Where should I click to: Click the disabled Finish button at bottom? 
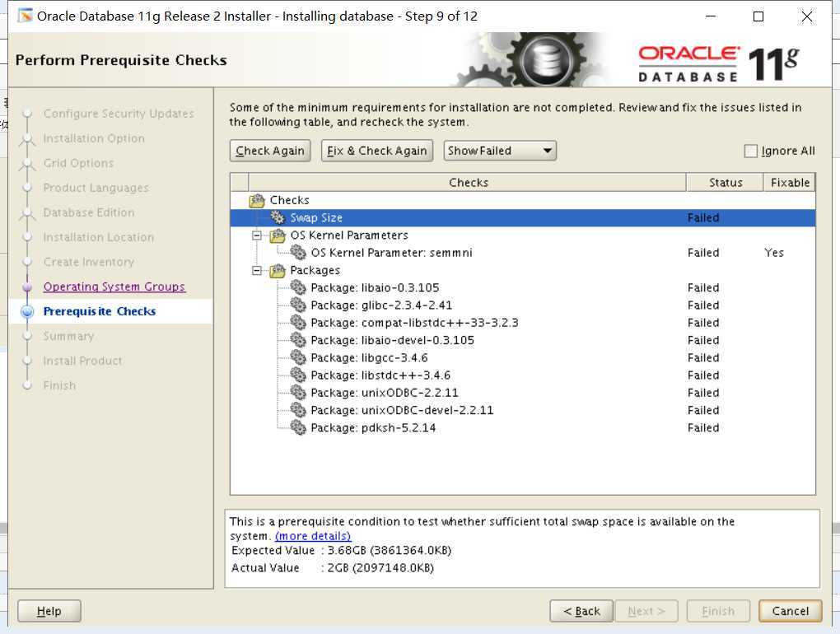pyautogui.click(x=718, y=611)
